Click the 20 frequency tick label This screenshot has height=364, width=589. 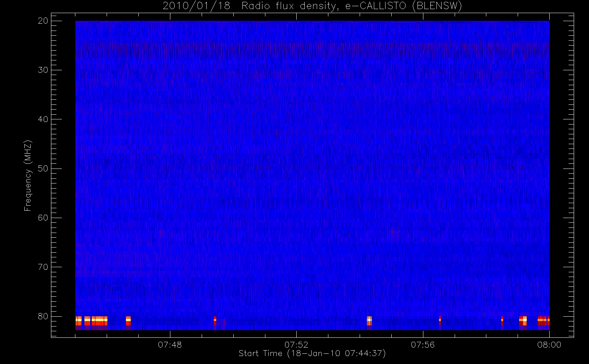[43, 21]
